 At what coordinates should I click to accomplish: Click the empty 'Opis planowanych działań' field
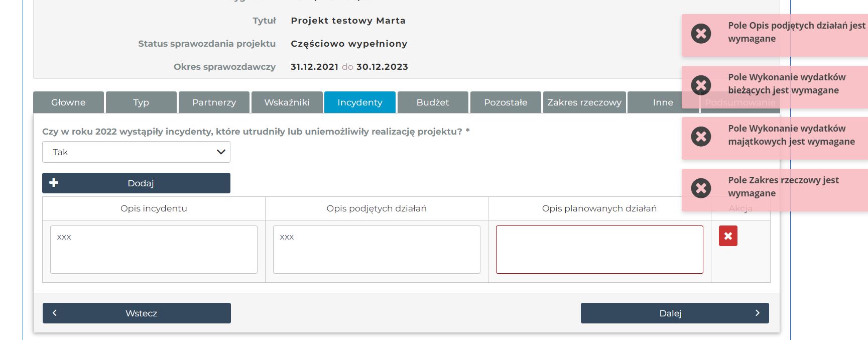point(599,250)
